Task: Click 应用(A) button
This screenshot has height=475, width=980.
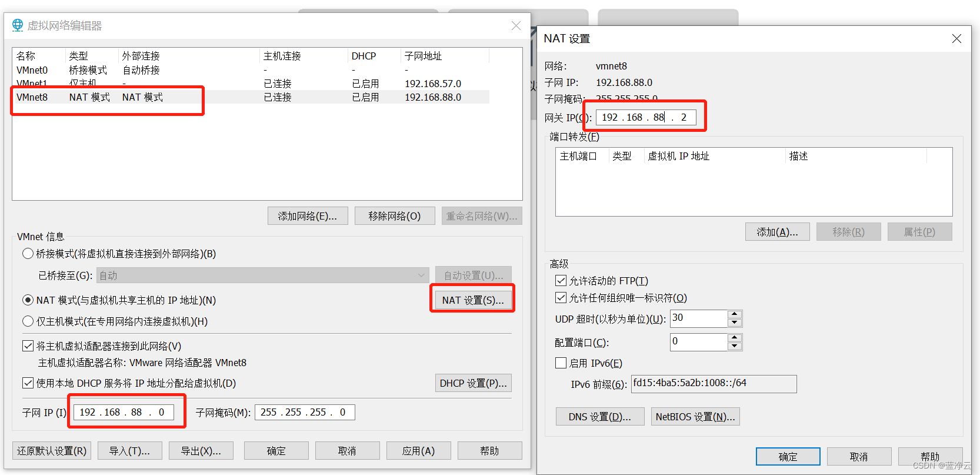Action: [x=419, y=451]
